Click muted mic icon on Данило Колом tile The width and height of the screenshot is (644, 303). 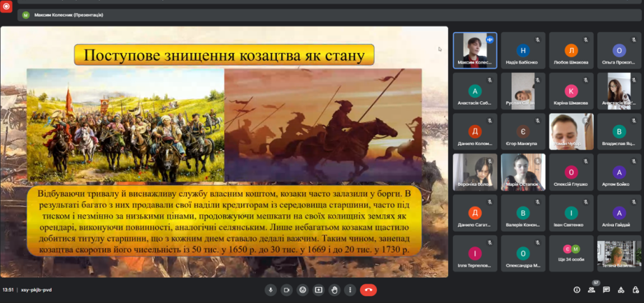489,121
